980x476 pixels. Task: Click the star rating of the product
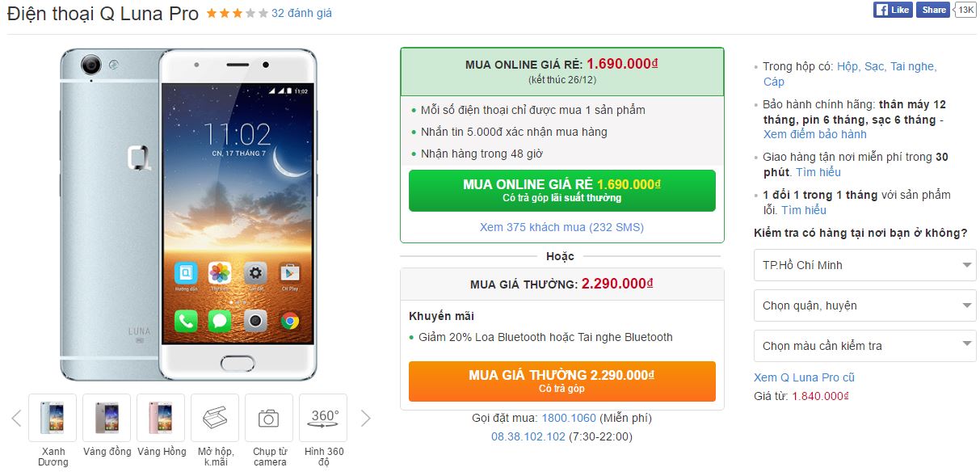pyautogui.click(x=237, y=14)
